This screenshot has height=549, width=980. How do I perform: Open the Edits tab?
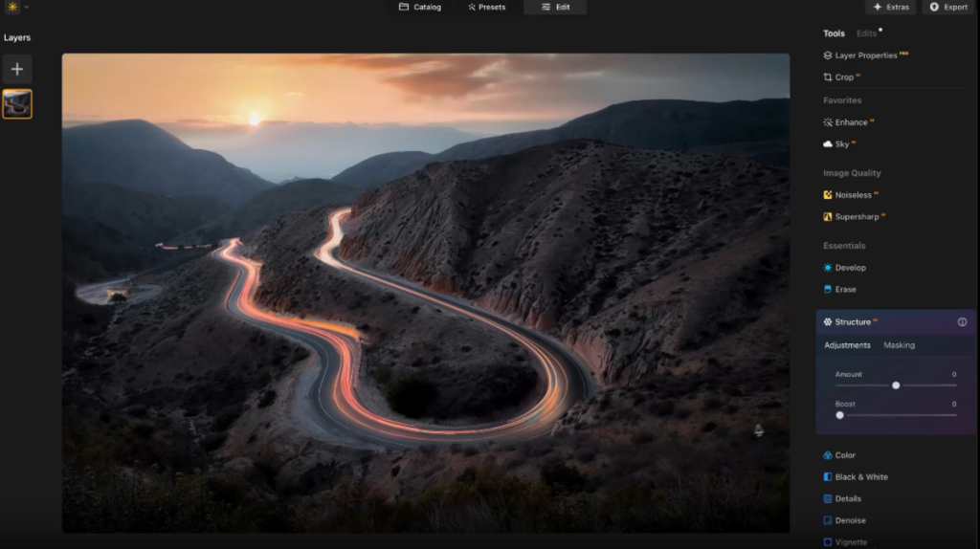[866, 33]
